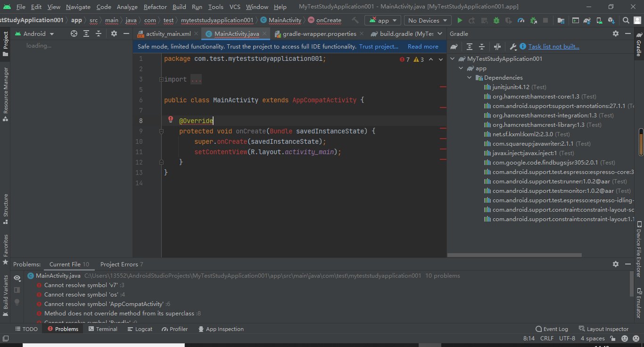Screen dimensions: 644x347
Task: Toggle Gradle offline mode icon
Action: click(497, 46)
